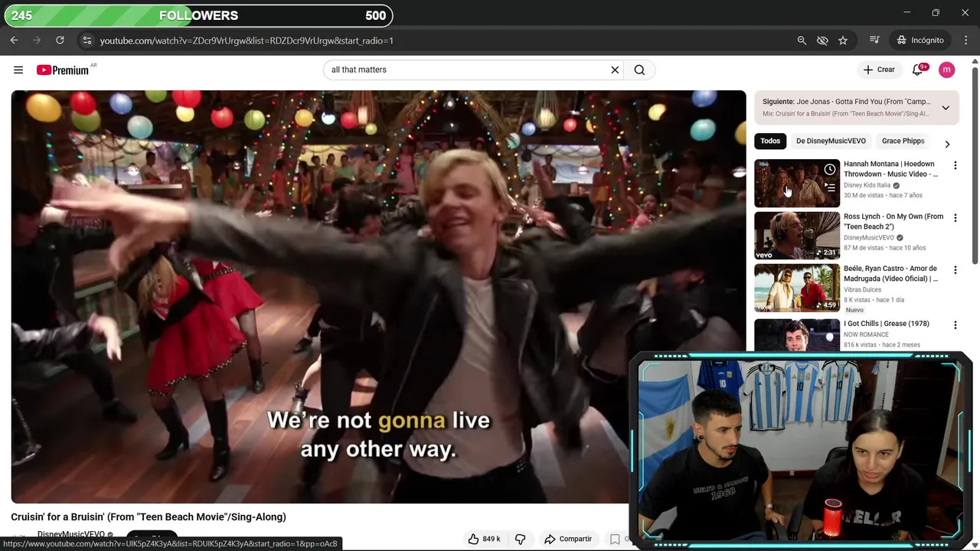Click the Grease I Got Chills thumbnail
The width and height of the screenshot is (980, 551).
coord(797,334)
